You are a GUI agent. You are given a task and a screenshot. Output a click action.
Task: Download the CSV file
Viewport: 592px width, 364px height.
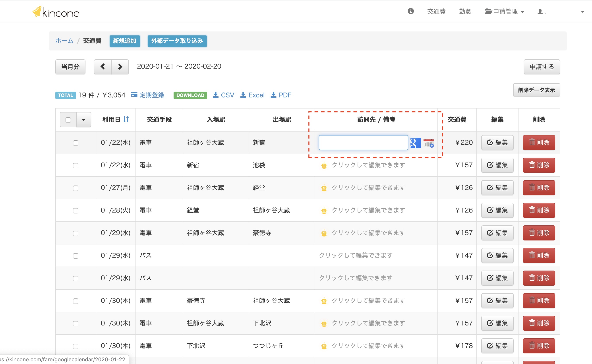pyautogui.click(x=223, y=95)
